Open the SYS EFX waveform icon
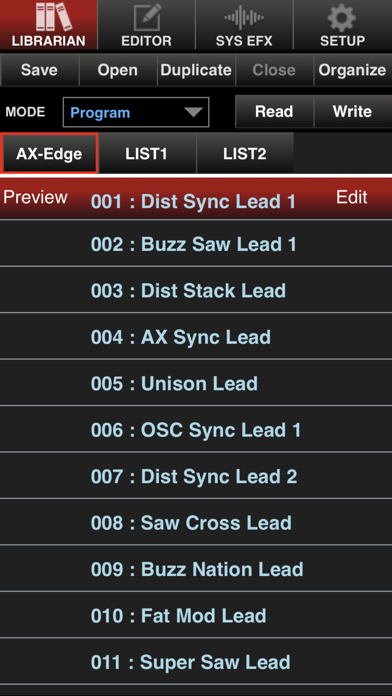Viewport: 392px width, 696px height. [245, 18]
